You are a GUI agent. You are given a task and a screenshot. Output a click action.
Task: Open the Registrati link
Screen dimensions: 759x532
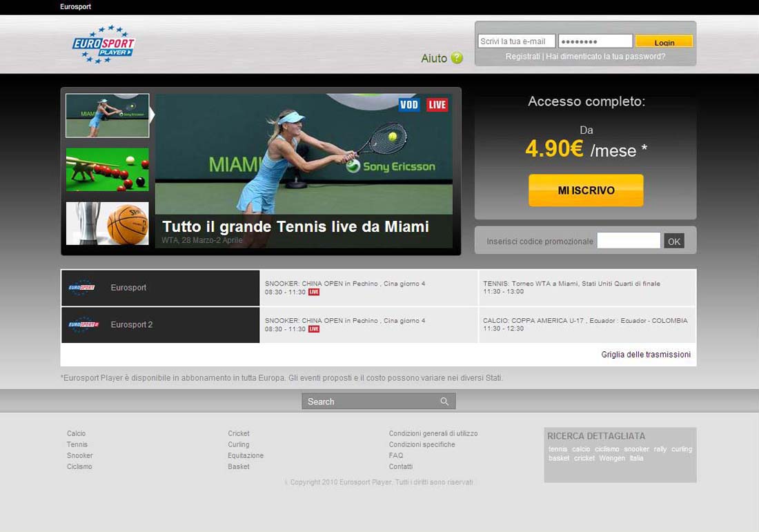pos(522,56)
